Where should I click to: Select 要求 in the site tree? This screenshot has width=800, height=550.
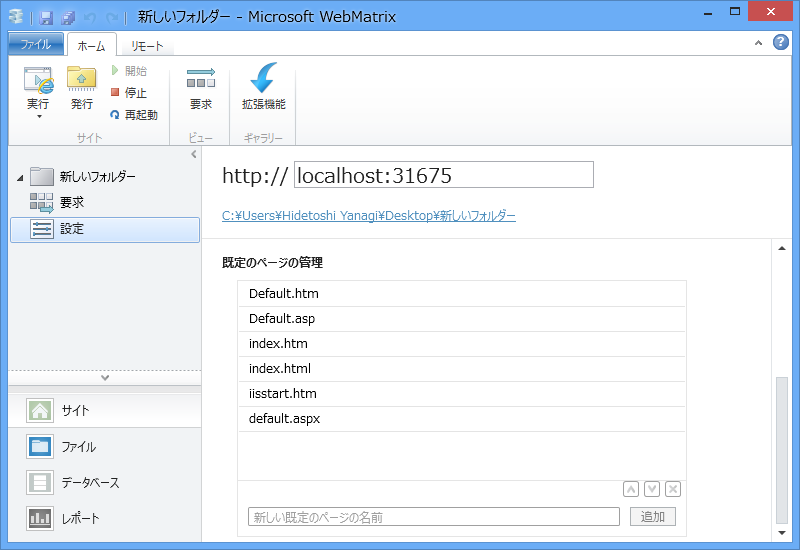56,203
